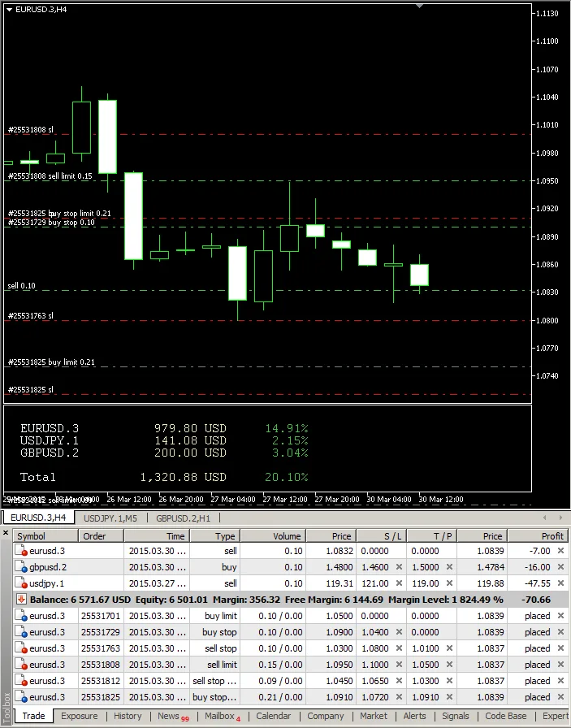571x728 pixels.
Task: Remove take profit 1.0100 on order 25531763
Action: pyautogui.click(x=449, y=648)
